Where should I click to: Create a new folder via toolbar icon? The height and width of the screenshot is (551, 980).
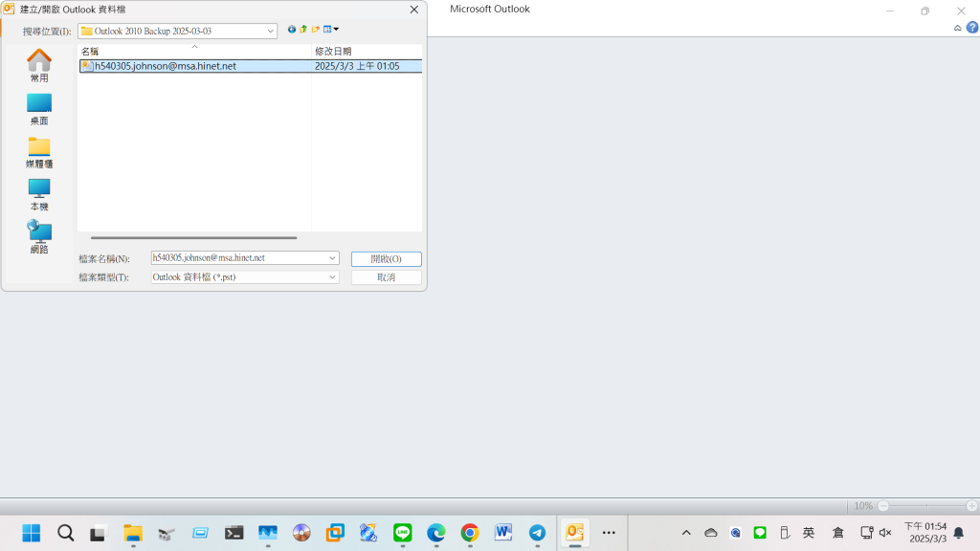point(315,30)
